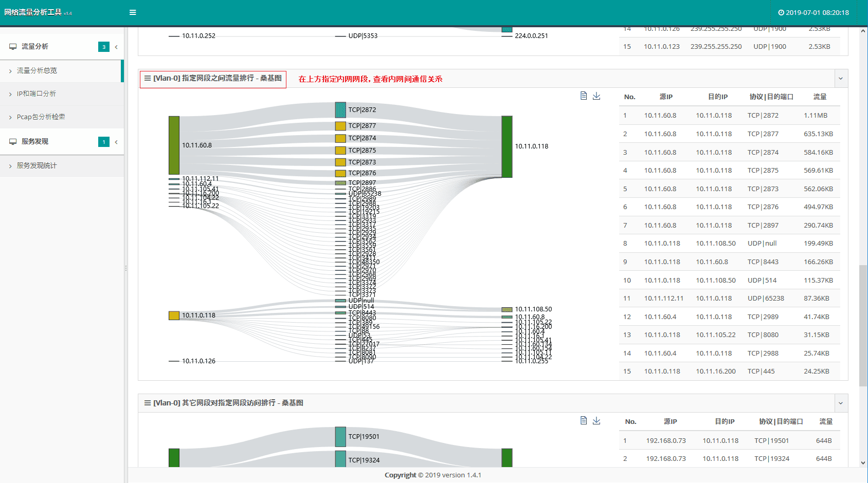The image size is (868, 483).
Task: Collapse the 指定网段之间流量排行 panel
Action: pos(841,79)
